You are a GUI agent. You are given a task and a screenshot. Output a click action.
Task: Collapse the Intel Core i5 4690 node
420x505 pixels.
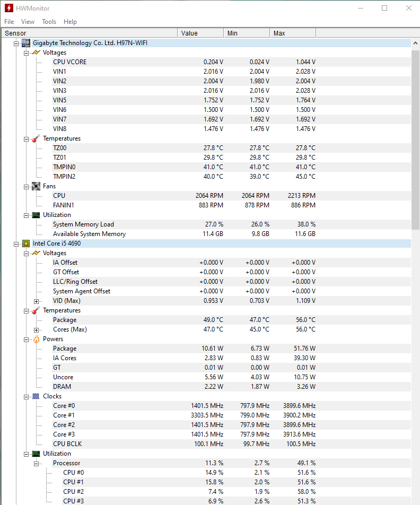pyautogui.click(x=16, y=244)
